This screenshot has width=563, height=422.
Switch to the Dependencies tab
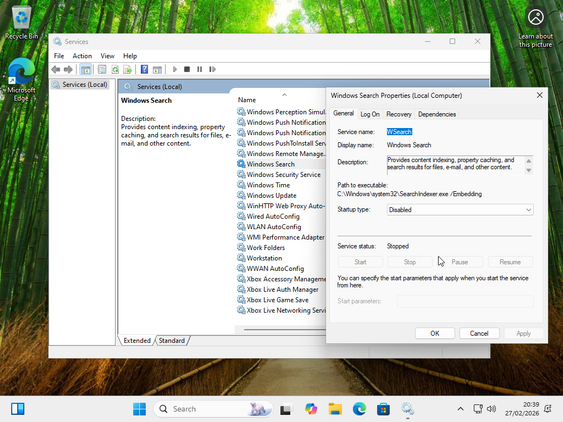(x=437, y=114)
